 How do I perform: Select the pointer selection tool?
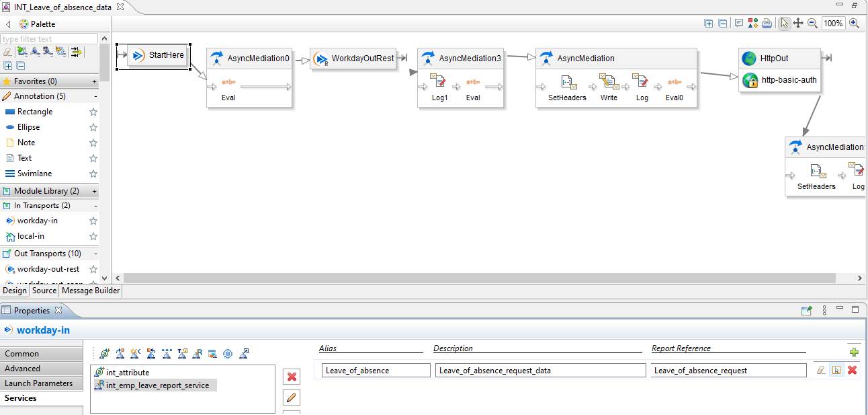(784, 23)
